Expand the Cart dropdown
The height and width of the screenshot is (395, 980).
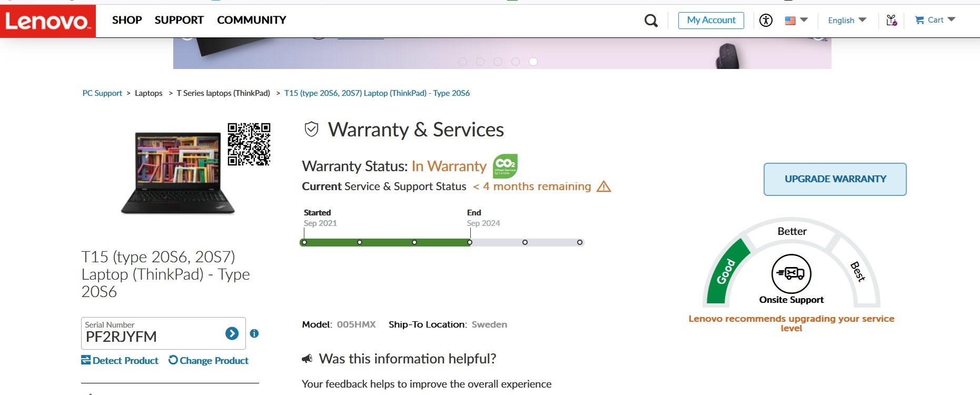point(935,20)
